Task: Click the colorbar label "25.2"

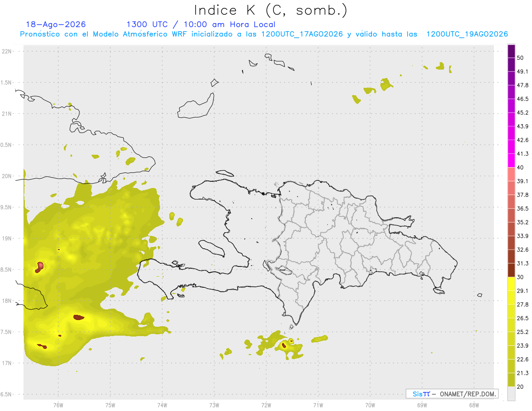Action: [523, 333]
